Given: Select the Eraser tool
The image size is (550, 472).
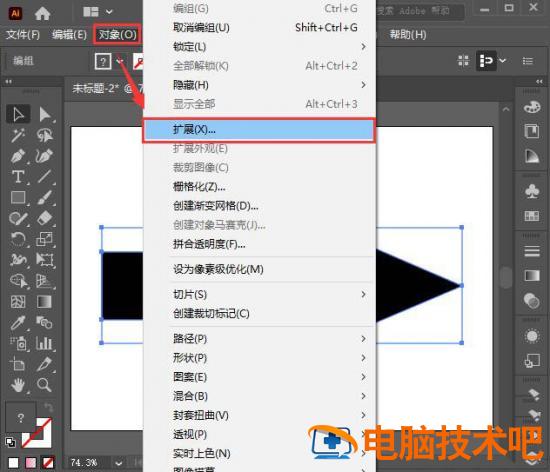Looking at the screenshot, I should [45, 218].
